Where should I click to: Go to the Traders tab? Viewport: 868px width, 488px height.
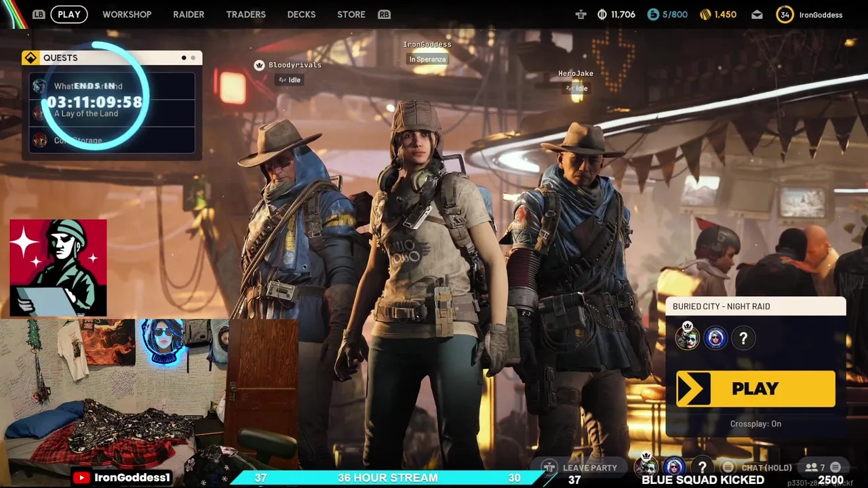coord(246,14)
